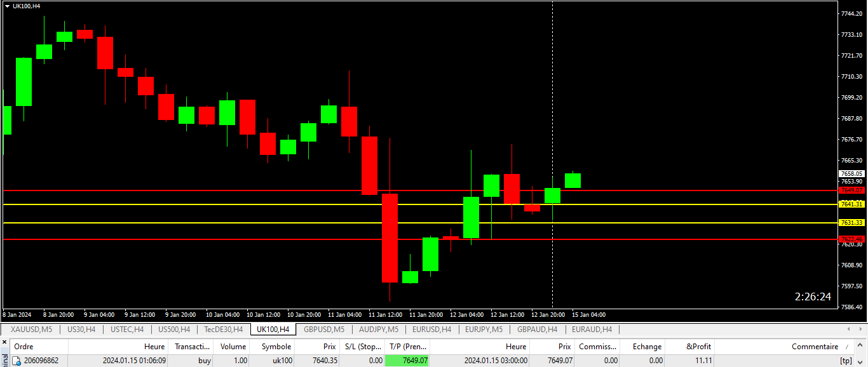Viewport: 868px width, 367px height.
Task: Click the current price 7658.05 label
Action: tap(852, 173)
